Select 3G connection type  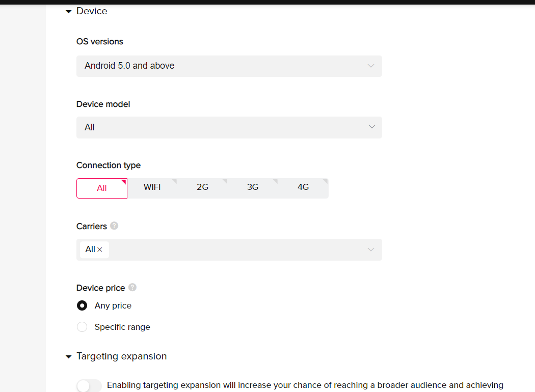(253, 188)
